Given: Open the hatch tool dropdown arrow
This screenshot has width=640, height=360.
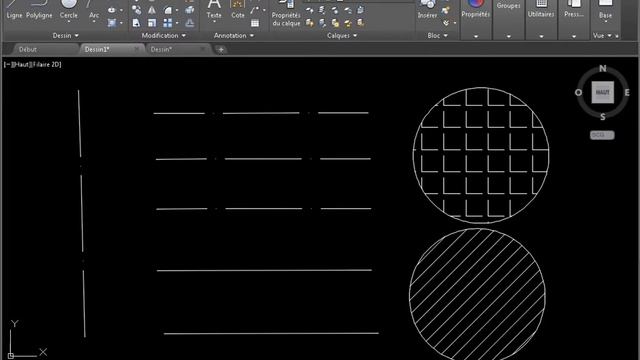Looking at the screenshot, I should [121, 23].
